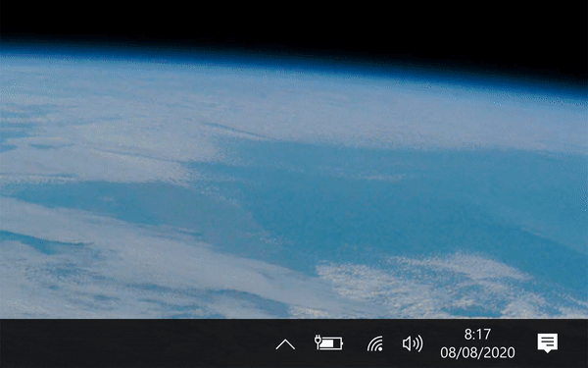Open the battery charging status icon

click(x=328, y=342)
